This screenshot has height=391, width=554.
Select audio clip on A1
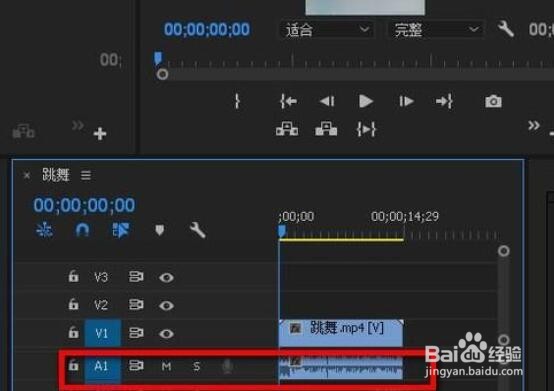[x=341, y=368]
